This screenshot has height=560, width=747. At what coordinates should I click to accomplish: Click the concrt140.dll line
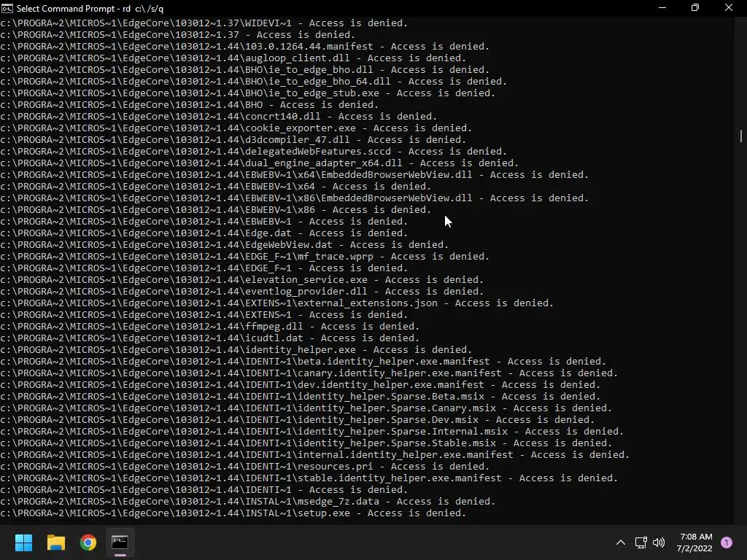219,116
